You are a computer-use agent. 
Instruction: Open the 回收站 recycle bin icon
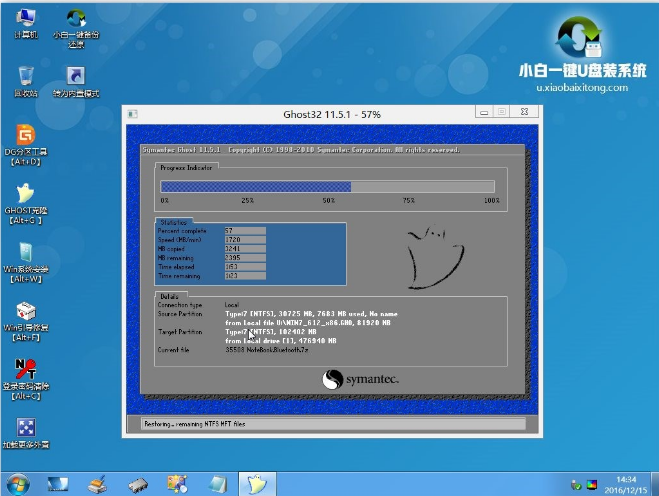pyautogui.click(x=26, y=78)
